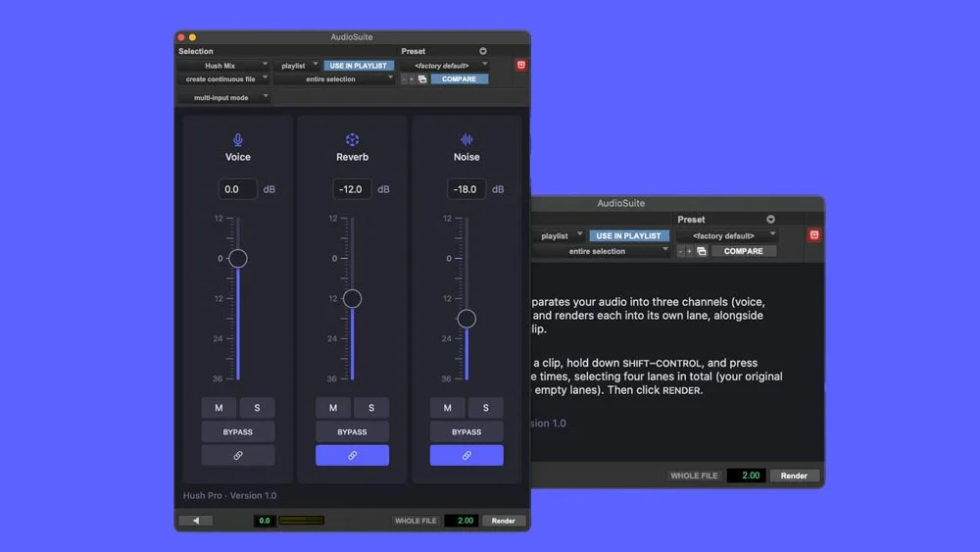Open factory default preset dropdown in front window
Image resolution: width=980 pixels, height=552 pixels.
point(445,66)
